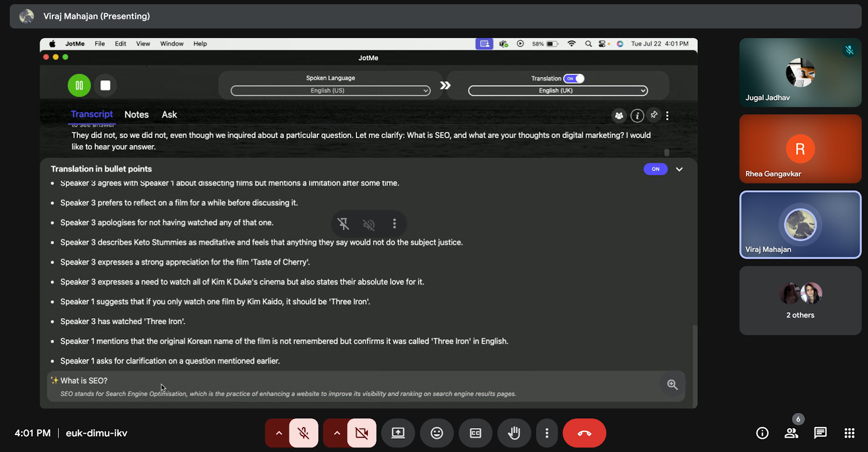Click the 'What is SEO?' question
The image size is (868, 452).
[84, 380]
